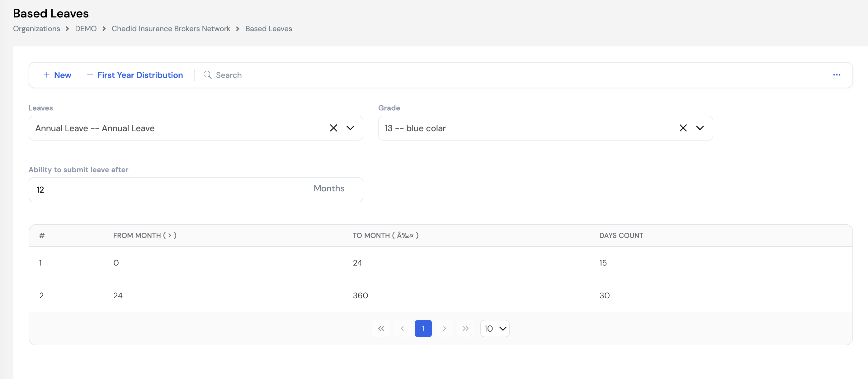Open First Year Distribution

135,75
